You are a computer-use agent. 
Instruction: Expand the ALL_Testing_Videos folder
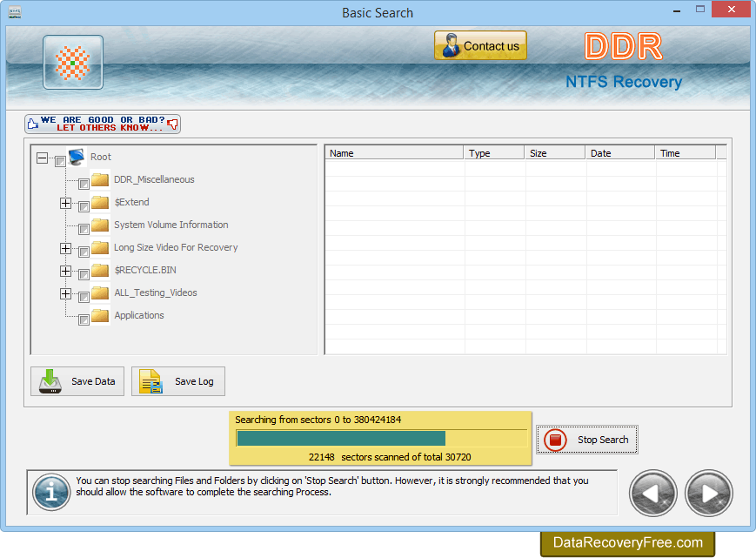(x=65, y=293)
